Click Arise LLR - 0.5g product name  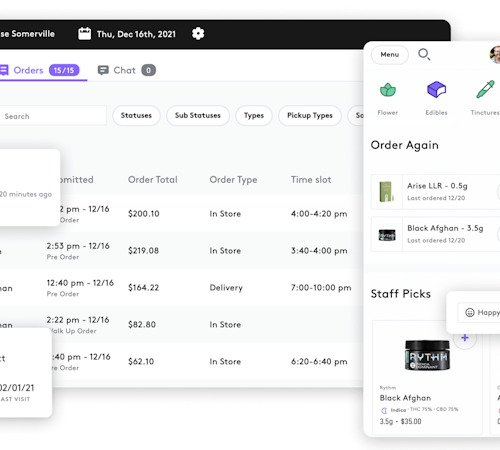point(437,186)
